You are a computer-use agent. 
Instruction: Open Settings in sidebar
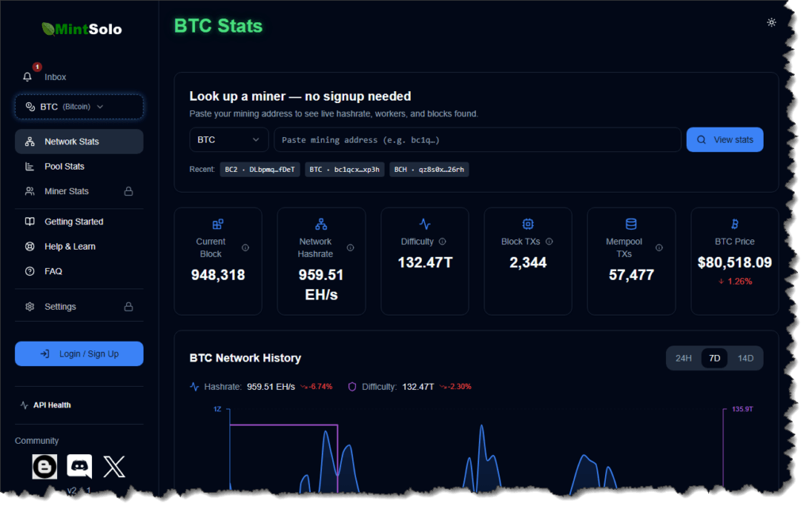click(x=79, y=307)
